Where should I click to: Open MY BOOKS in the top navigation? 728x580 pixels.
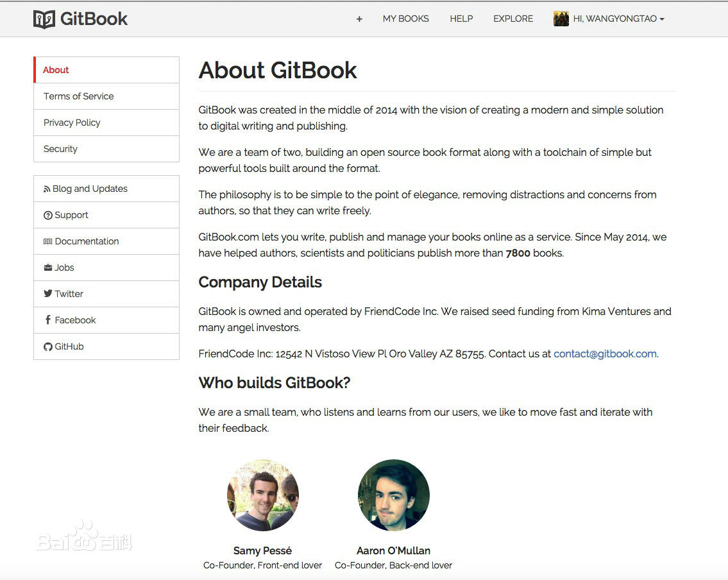pos(406,19)
